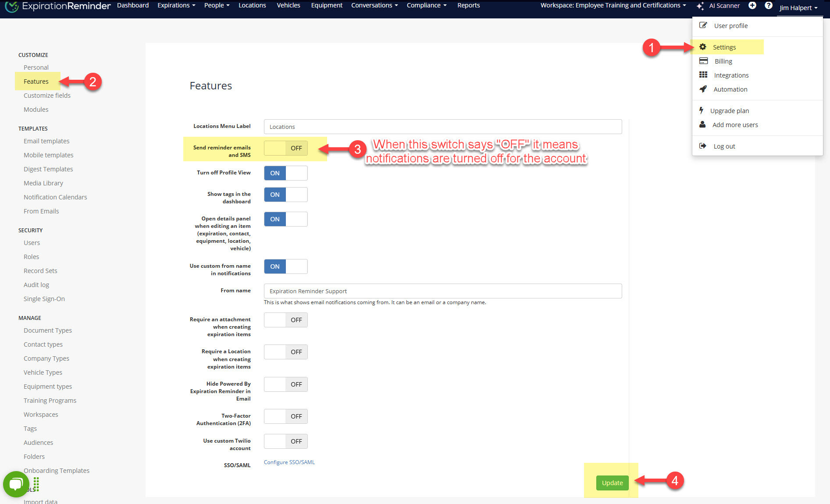Open Workspaces in the sidebar
This screenshot has height=504, width=830.
[41, 415]
